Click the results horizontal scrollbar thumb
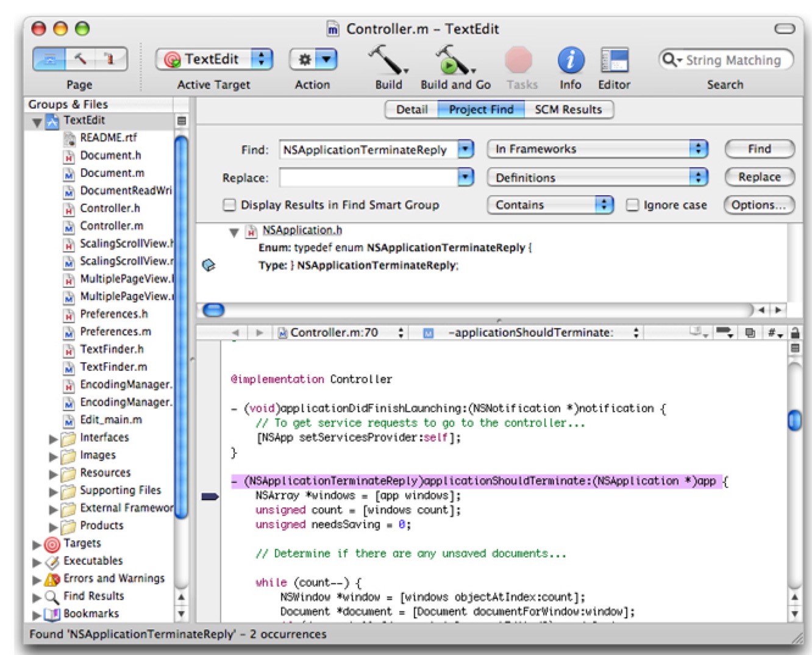Viewport: 812px width, 655px height. 213,310
